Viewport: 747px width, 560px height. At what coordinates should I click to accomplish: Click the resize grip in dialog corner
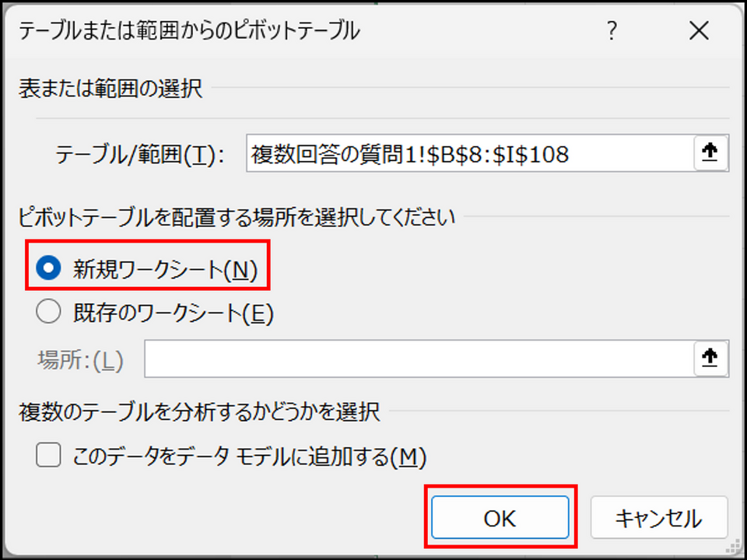(736, 548)
